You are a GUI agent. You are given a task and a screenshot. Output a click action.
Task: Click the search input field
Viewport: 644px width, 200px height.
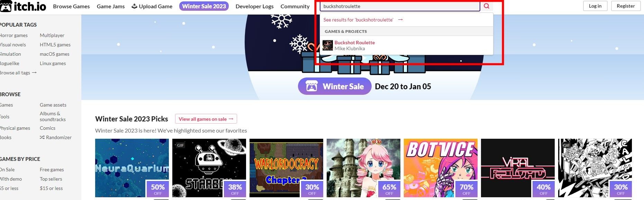point(400,6)
